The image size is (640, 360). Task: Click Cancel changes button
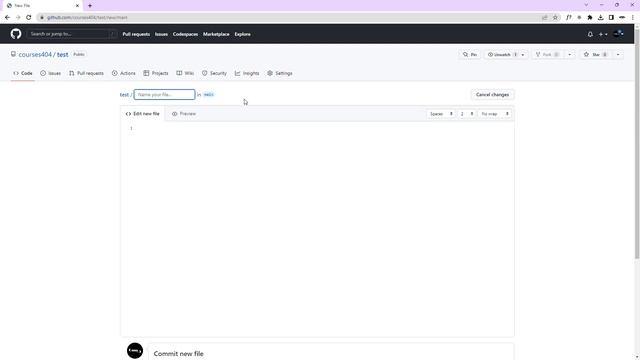coord(492,94)
